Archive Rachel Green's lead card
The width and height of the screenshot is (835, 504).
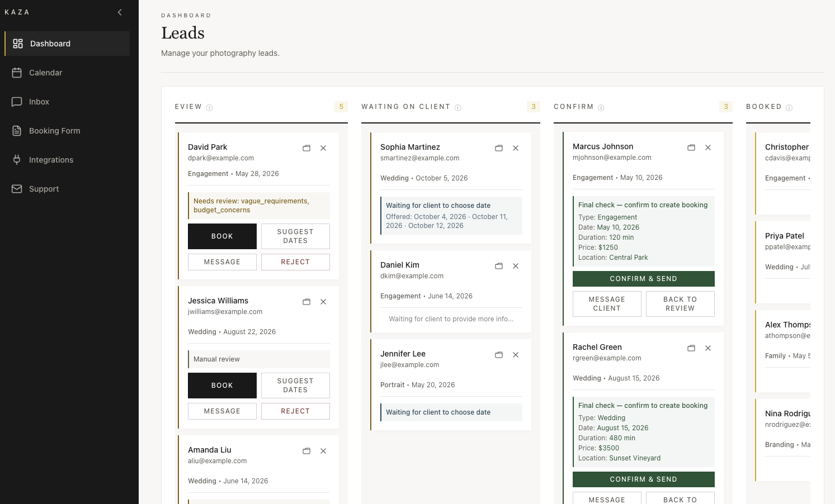tap(691, 348)
